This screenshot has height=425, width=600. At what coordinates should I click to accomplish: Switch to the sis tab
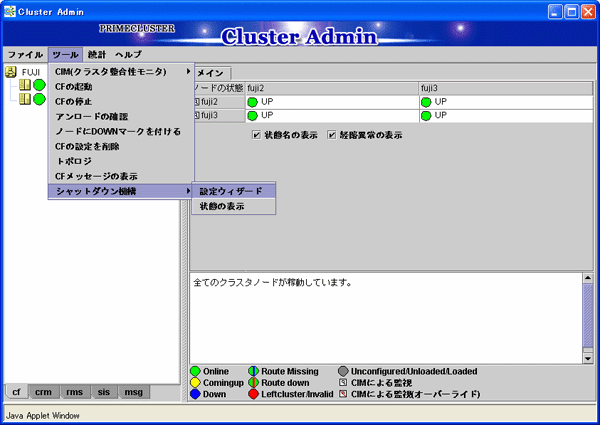click(103, 392)
